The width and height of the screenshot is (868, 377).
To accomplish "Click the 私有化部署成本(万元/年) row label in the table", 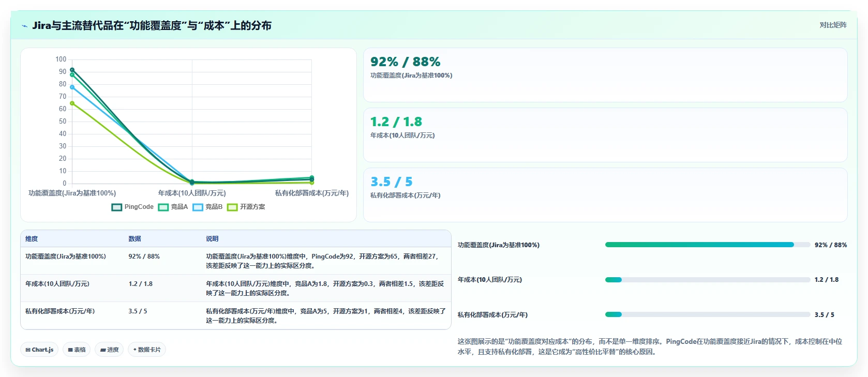I will point(60,311).
